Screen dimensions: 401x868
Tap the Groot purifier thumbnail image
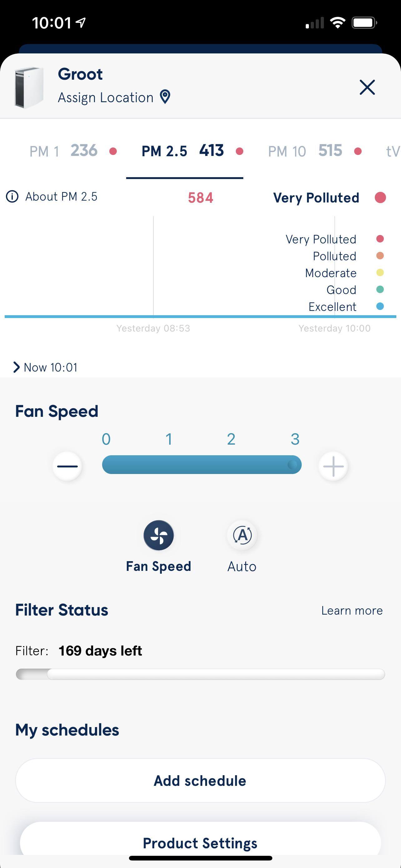(x=29, y=87)
